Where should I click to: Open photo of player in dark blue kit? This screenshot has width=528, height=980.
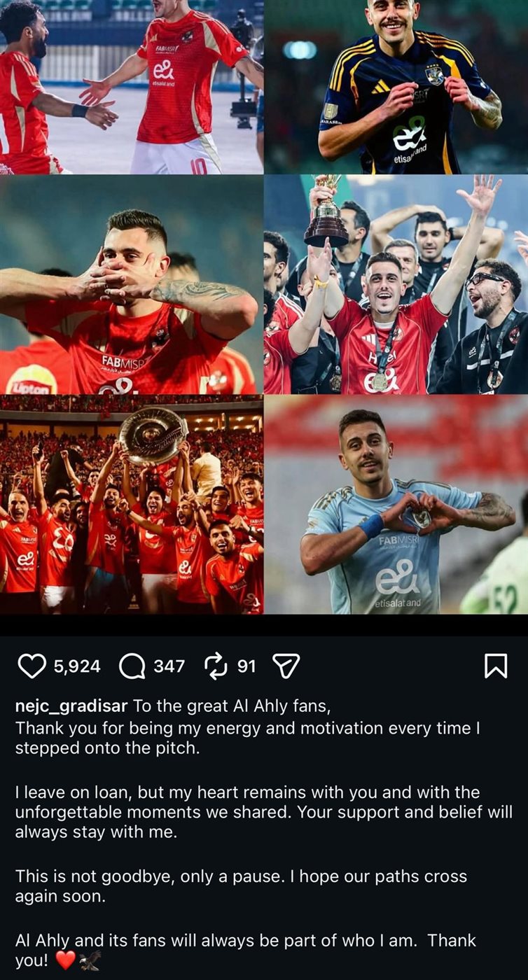pos(396,87)
